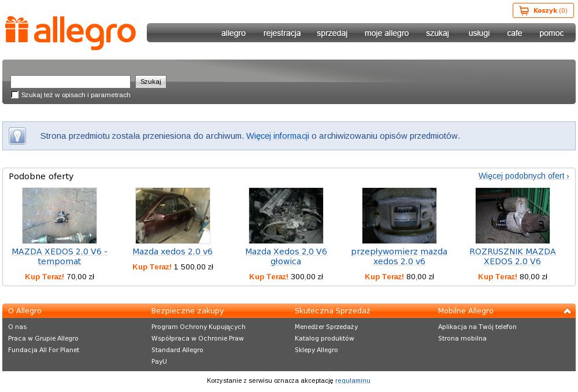Follow the 'regulaminu' terms link
This screenshot has height=392, width=578.
point(353,380)
